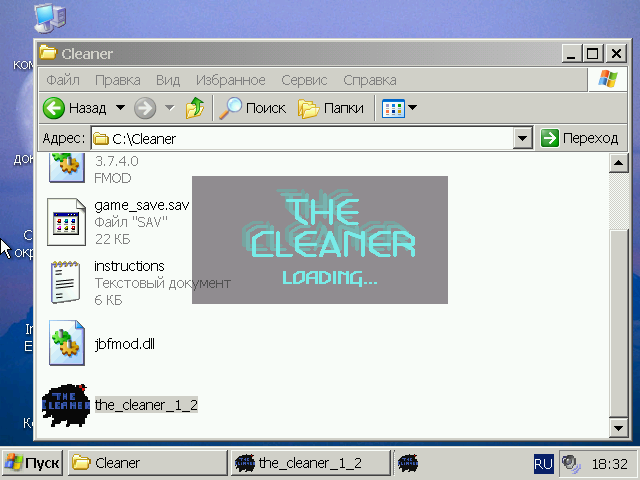The height and width of the screenshot is (480, 640).
Task: Click the folder icon in the title bar
Action: 48,53
